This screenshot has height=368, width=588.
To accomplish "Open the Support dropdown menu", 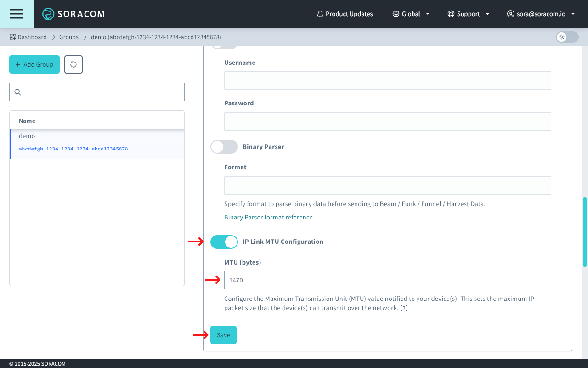I will tap(469, 14).
